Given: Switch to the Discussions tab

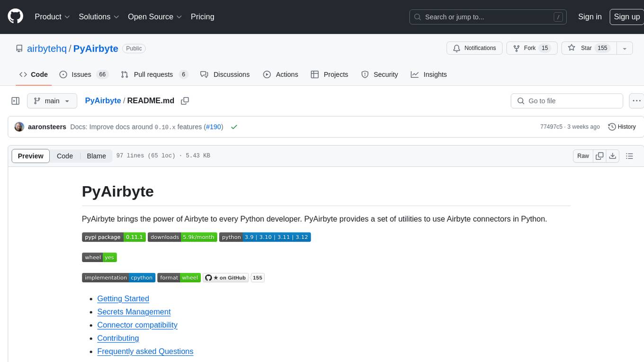Looking at the screenshot, I should point(225,74).
